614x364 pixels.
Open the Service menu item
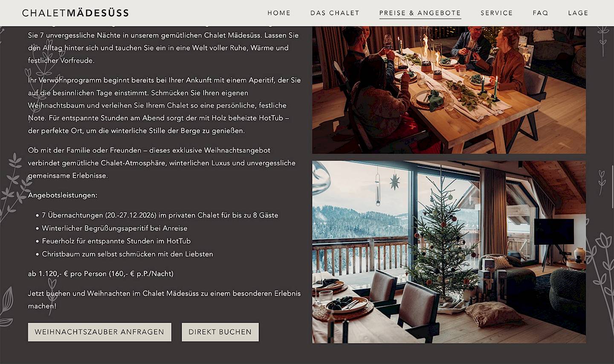[x=497, y=13]
